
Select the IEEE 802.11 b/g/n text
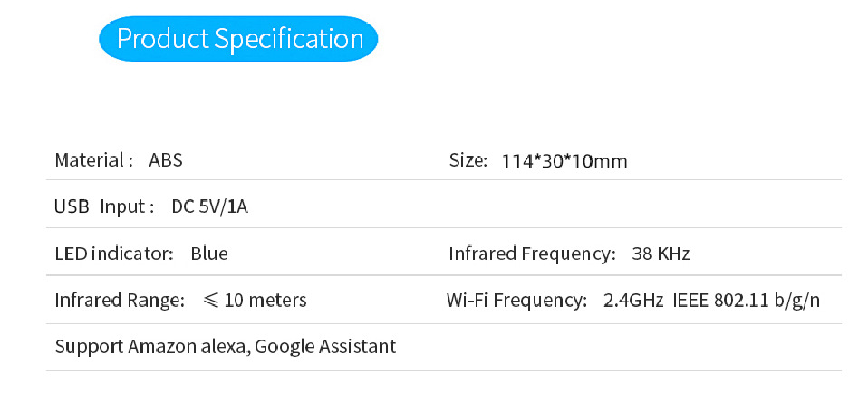pyautogui.click(x=747, y=301)
